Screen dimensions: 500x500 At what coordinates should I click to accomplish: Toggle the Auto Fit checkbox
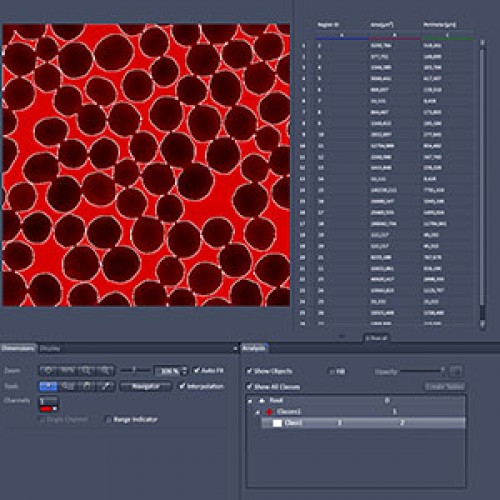(197, 370)
